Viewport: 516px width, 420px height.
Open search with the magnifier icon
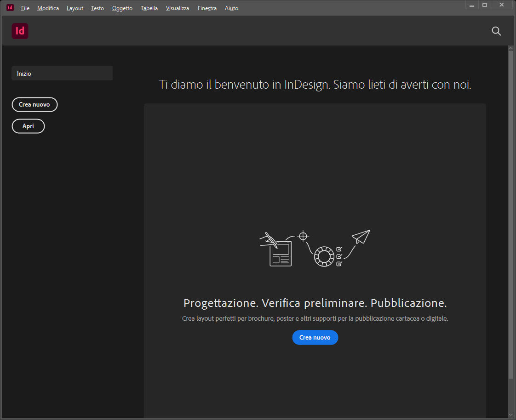496,31
